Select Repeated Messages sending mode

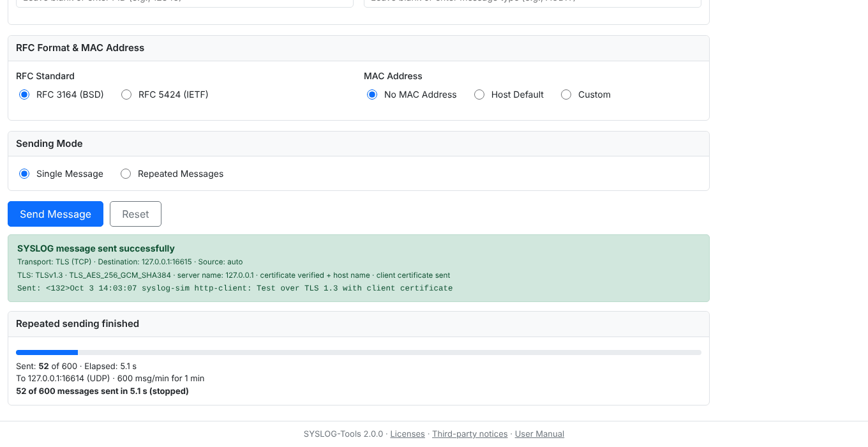click(126, 174)
